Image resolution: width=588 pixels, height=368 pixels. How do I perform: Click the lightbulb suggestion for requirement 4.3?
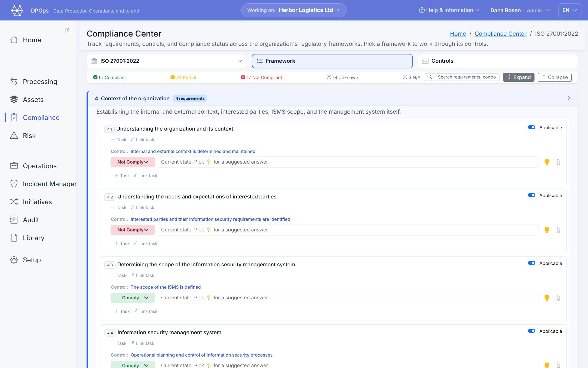tap(547, 298)
